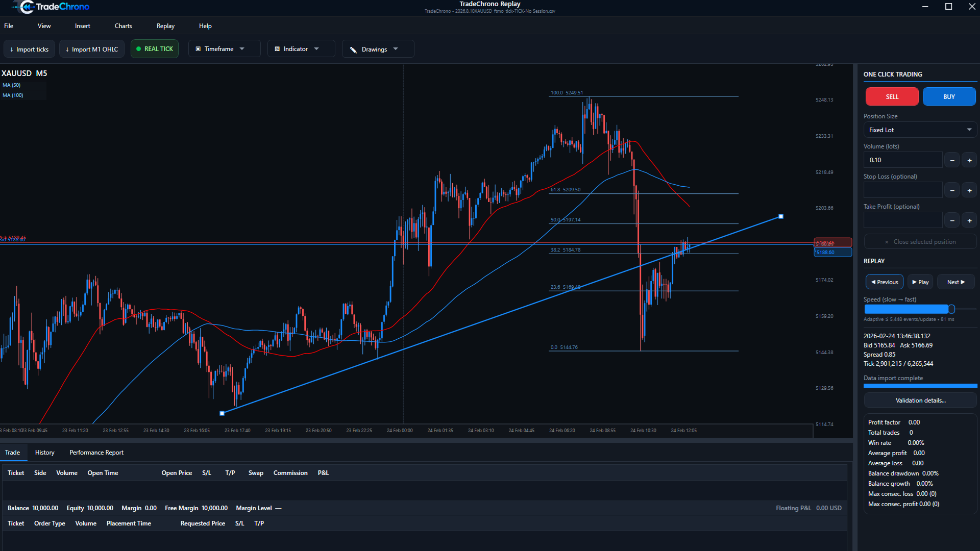Open the Replay menu
The height and width of the screenshot is (551, 980).
pyautogui.click(x=165, y=26)
